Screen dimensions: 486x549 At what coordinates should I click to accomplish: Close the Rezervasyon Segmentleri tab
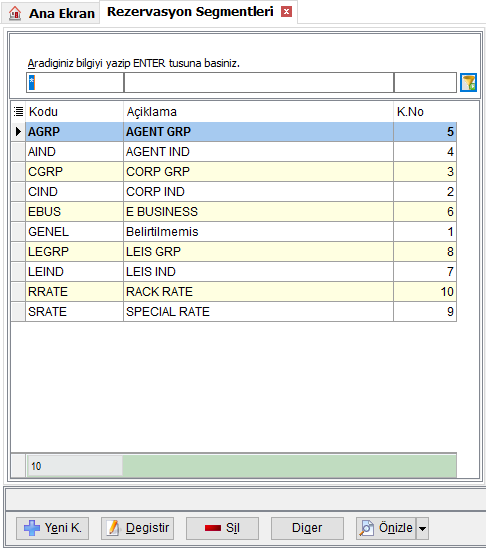coord(286,12)
